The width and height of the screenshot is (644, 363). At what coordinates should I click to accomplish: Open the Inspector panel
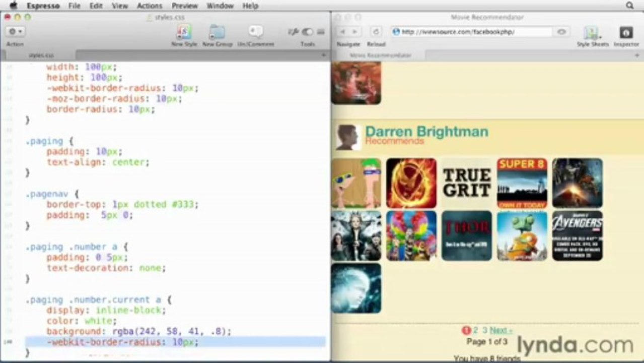coord(626,33)
